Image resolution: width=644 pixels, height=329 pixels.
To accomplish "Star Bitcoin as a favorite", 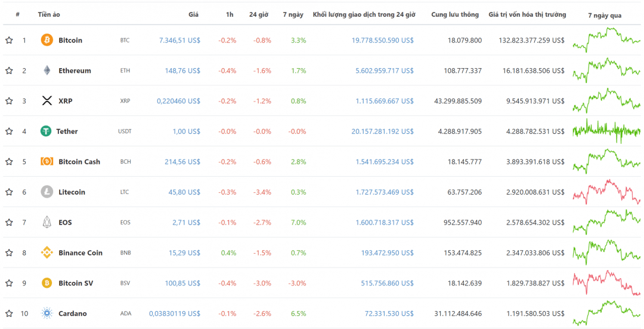I will pyautogui.click(x=9, y=40).
